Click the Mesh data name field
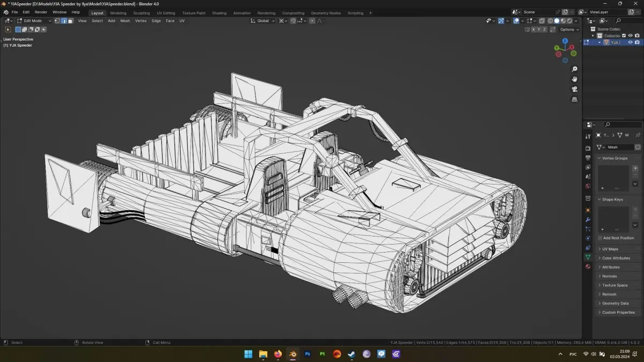 click(620, 147)
